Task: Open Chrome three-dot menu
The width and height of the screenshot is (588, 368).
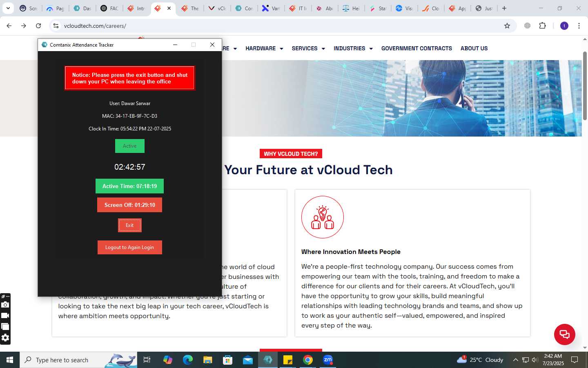Action: 579,26
